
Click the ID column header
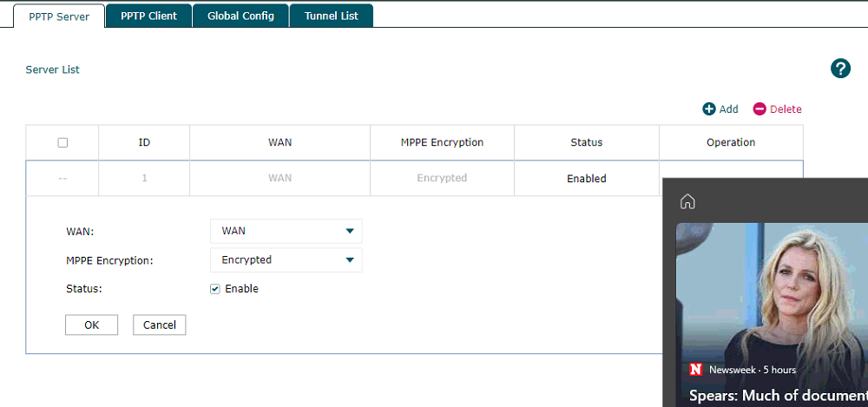144,142
